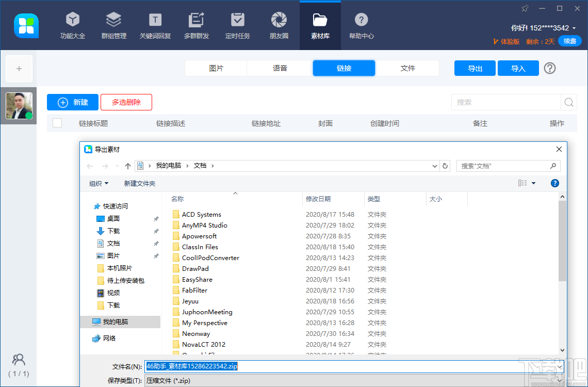Viewport: 588px width, 387px height.
Task: Switch to the 图片 tab
Action: [216, 68]
